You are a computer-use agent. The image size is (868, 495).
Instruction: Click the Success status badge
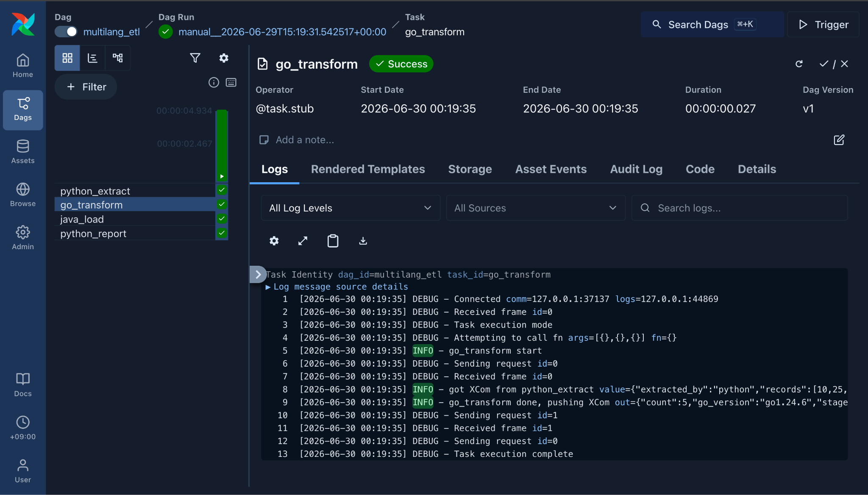point(401,64)
